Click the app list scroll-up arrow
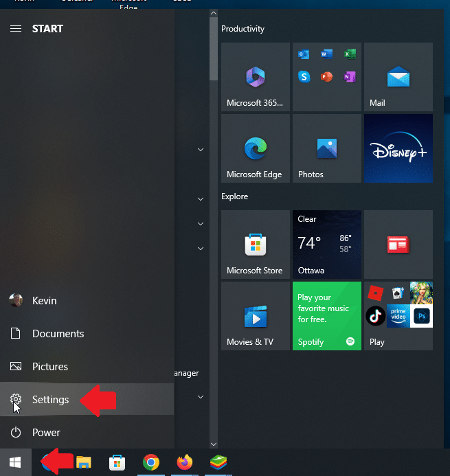 click(x=214, y=13)
